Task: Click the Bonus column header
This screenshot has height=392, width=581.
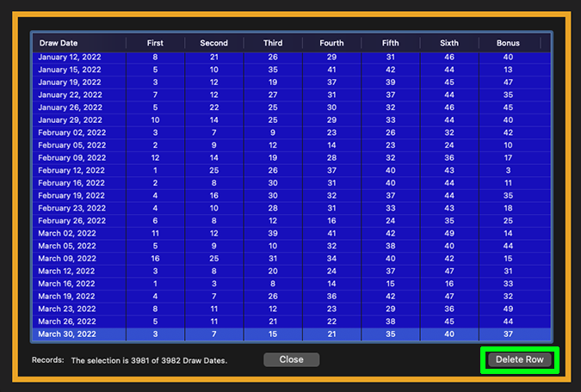Action: [x=508, y=43]
